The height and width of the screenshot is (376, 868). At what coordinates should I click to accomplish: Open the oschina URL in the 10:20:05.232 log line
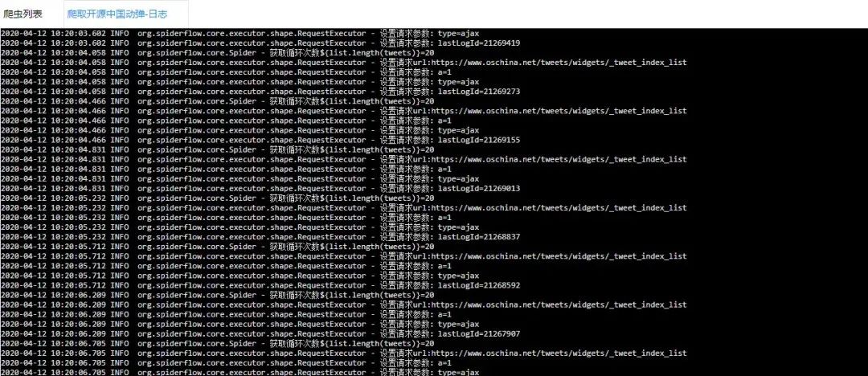tap(559, 207)
